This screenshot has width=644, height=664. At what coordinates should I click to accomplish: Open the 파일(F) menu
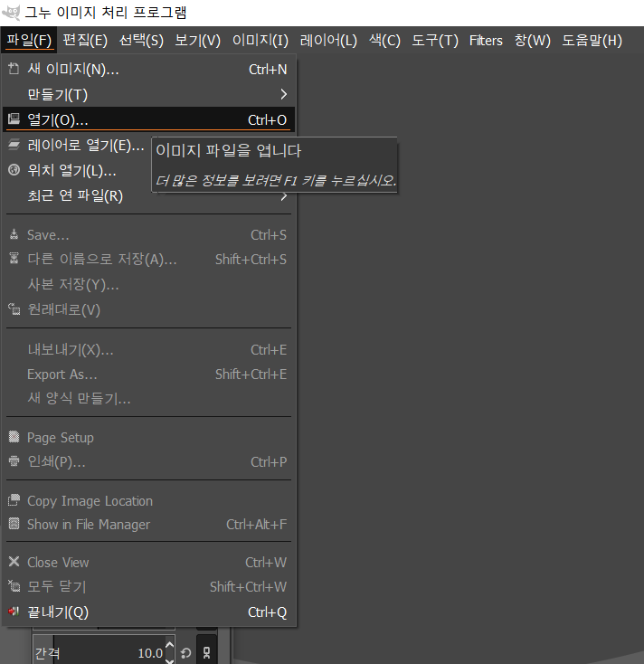tap(29, 41)
